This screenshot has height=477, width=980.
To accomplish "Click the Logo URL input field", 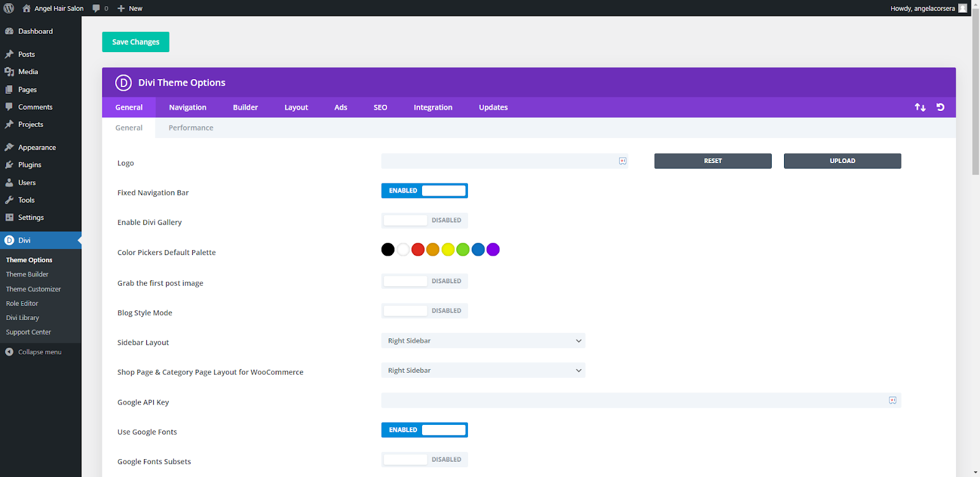I will [x=505, y=161].
